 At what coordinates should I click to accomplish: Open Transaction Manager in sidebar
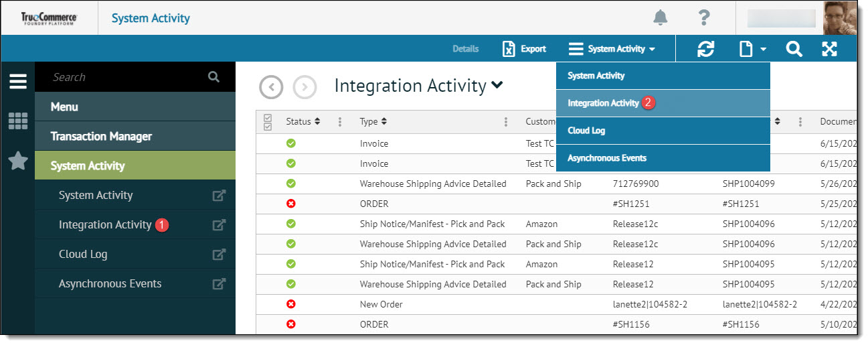[101, 136]
